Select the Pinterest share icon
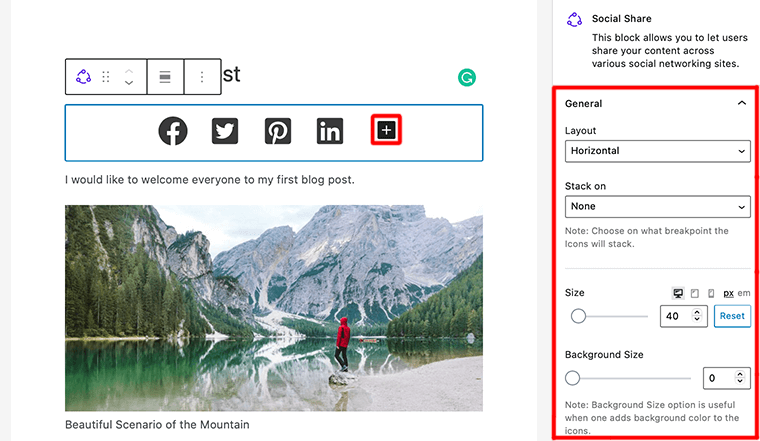Image resolution: width=760 pixels, height=441 pixels. pyautogui.click(x=277, y=131)
